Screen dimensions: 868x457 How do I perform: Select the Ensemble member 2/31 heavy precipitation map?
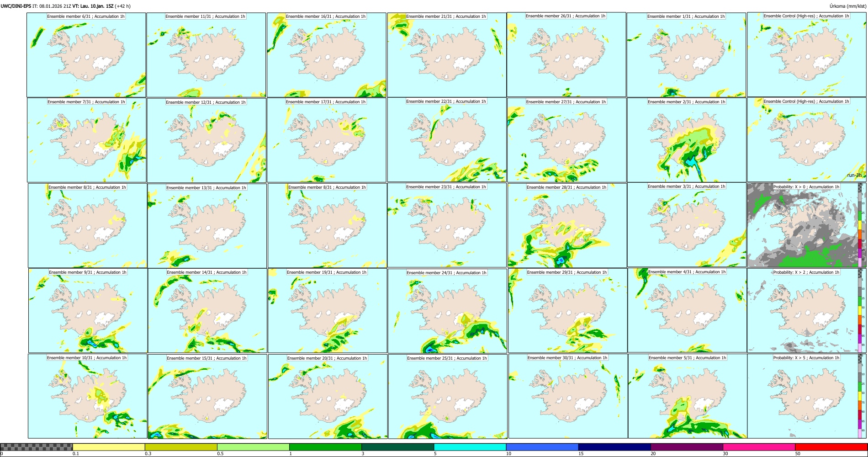click(x=687, y=140)
